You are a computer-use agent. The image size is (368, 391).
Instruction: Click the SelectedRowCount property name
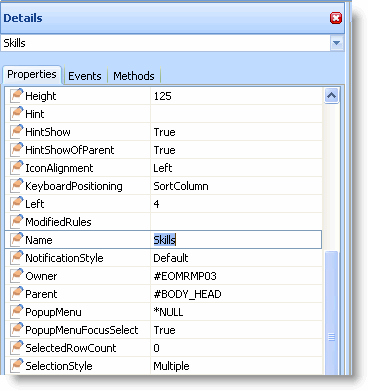(x=71, y=348)
